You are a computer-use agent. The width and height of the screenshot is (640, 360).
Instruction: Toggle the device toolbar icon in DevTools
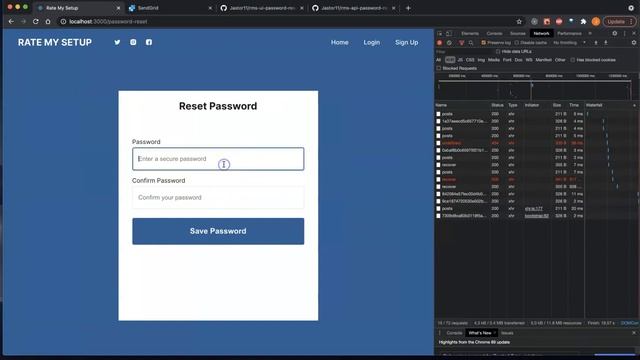pos(449,33)
